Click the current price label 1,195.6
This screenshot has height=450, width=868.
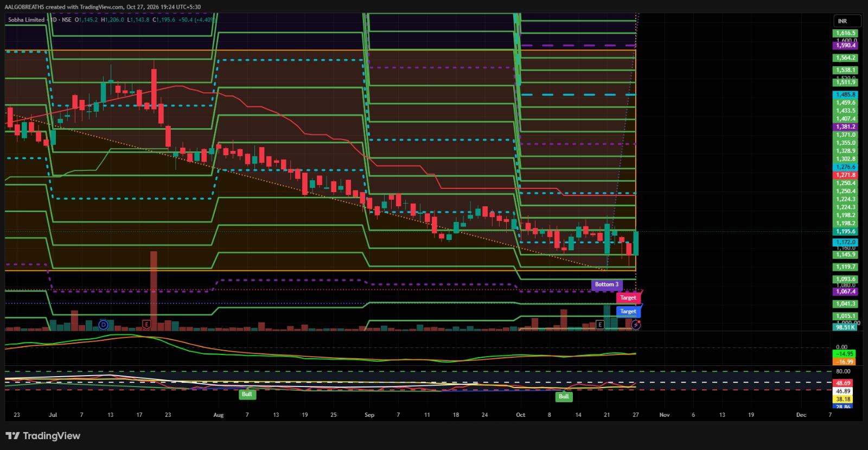tap(845, 231)
